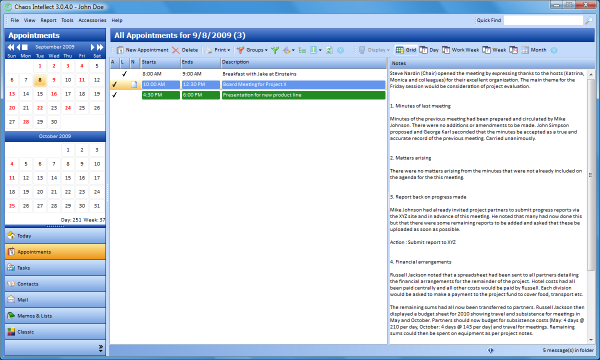Click the Notes scrollbar down arrow

tap(591, 340)
